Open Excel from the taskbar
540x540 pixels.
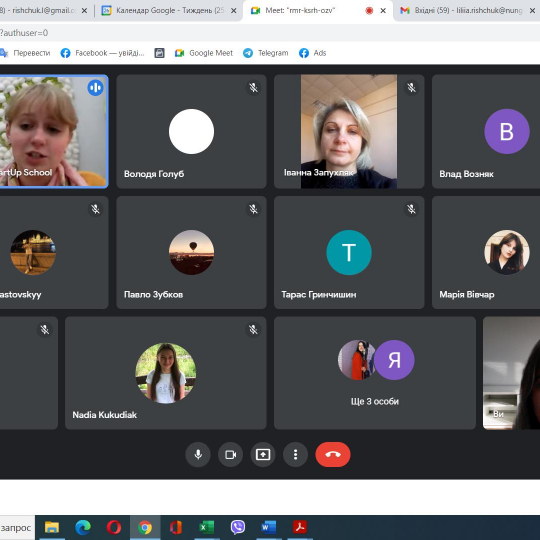[x=207, y=527]
